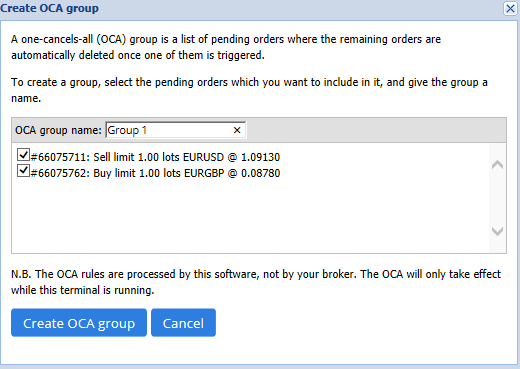Click the order list scrollbar track

497,198
